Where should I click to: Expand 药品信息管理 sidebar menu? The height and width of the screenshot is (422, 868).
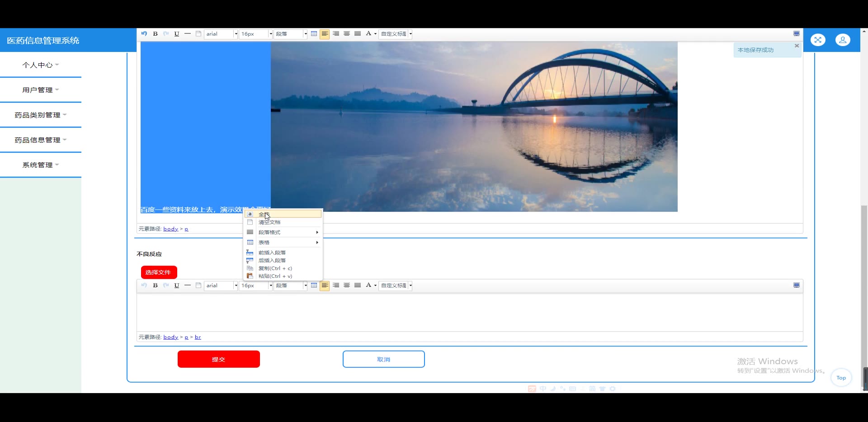tap(41, 140)
